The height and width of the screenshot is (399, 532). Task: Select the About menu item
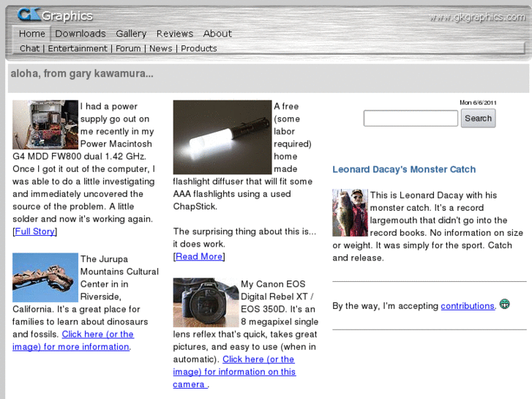point(217,34)
